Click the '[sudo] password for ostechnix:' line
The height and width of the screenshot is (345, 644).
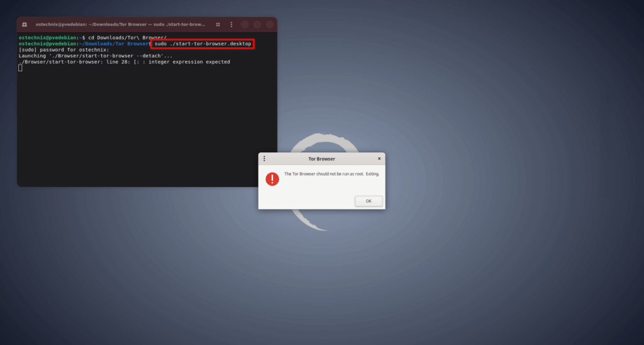point(64,50)
